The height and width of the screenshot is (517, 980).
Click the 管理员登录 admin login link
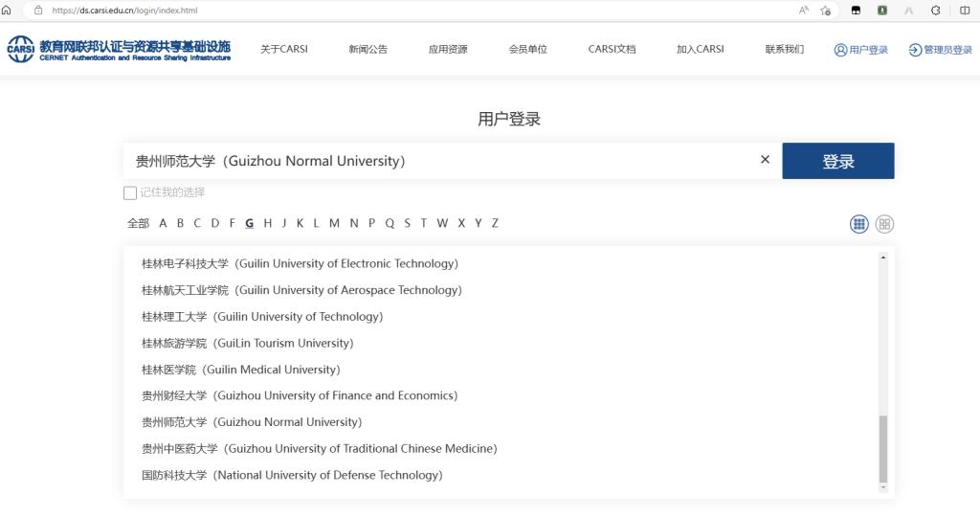point(941,50)
